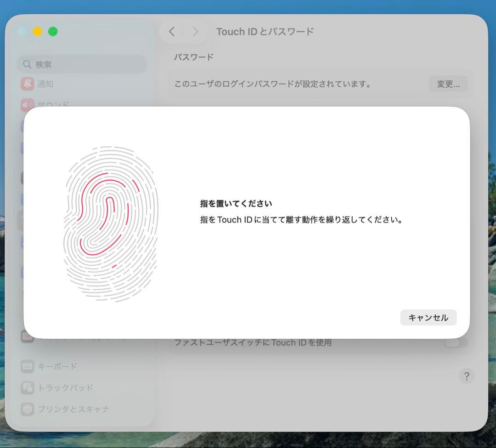This screenshot has width=496, height=448.
Task: Open プリンタとスキャナ from sidebar
Action: tap(73, 409)
